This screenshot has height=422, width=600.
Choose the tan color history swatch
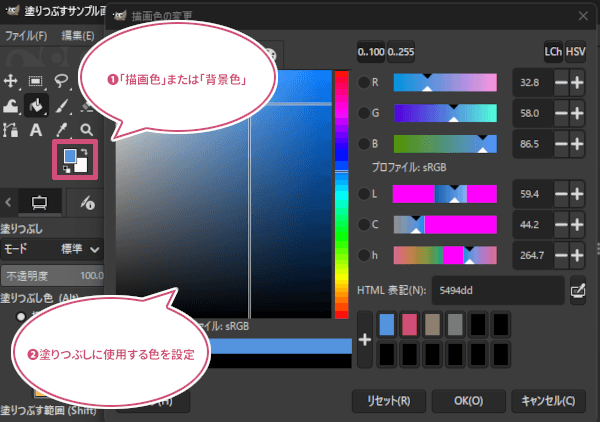point(432,324)
